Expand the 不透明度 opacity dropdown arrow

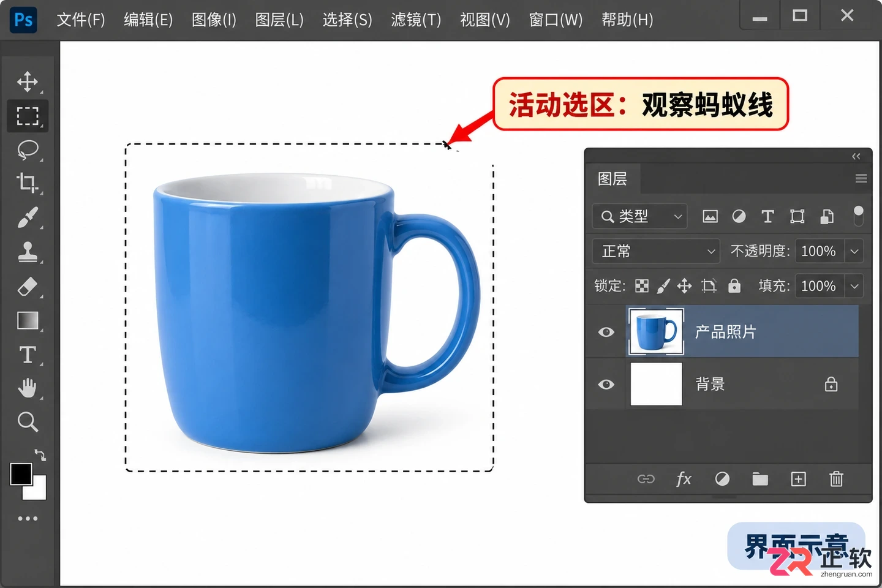pyautogui.click(x=854, y=251)
